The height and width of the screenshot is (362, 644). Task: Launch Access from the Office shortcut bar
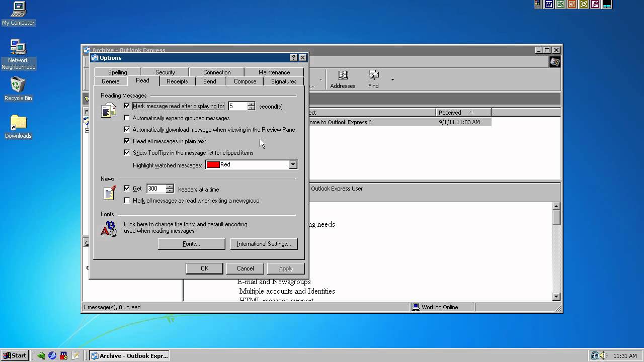pyautogui.click(x=595, y=4)
